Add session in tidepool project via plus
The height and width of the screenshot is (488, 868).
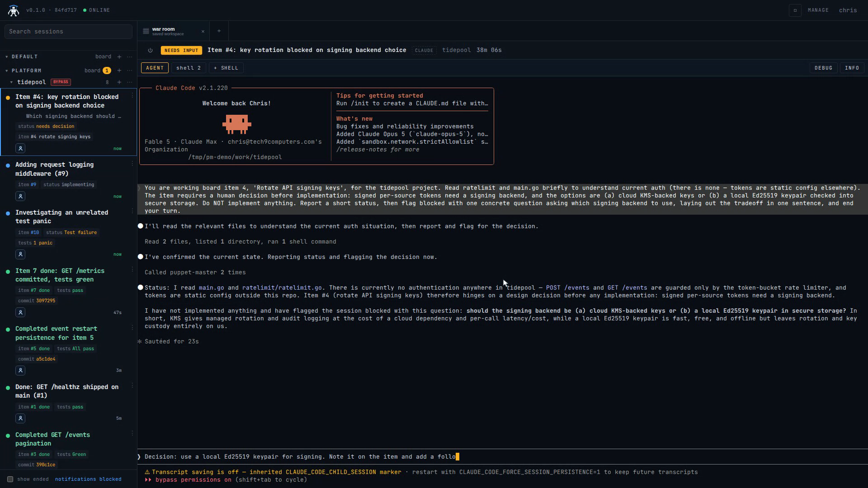coord(119,82)
